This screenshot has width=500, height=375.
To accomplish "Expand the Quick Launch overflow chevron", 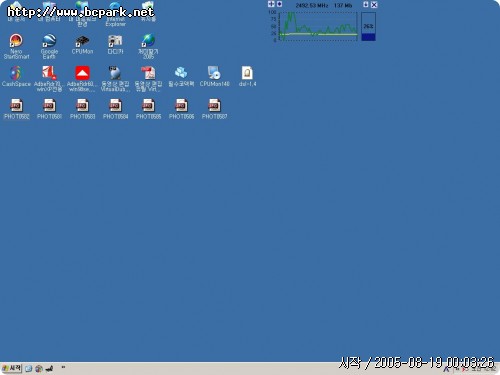I will (x=63, y=367).
